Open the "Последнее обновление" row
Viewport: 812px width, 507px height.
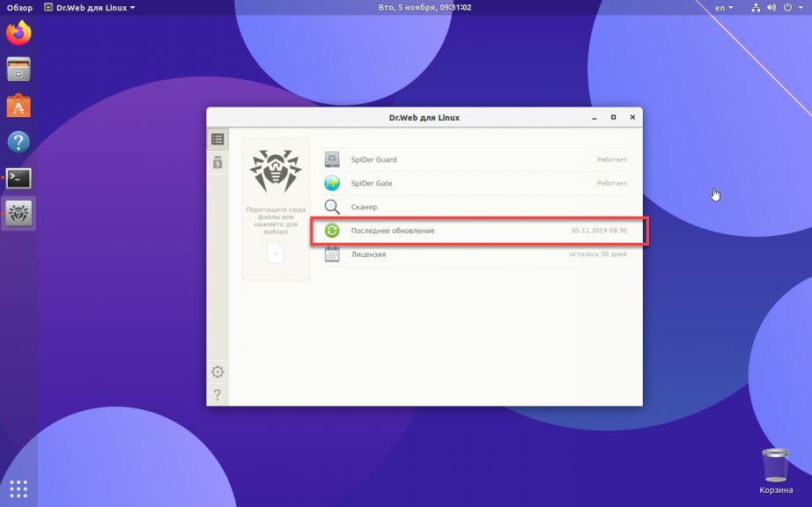point(476,231)
